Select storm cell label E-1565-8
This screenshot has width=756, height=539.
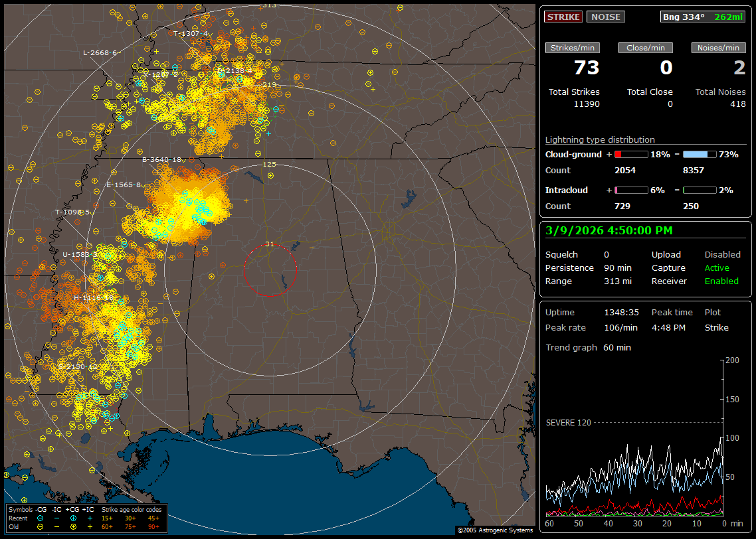(124, 185)
